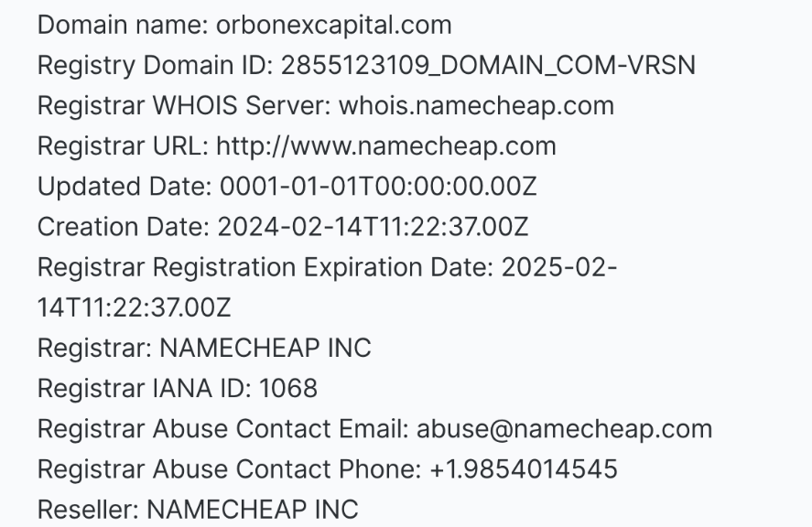Click the Registrar: NAMECHEAP INC line

coord(204,349)
